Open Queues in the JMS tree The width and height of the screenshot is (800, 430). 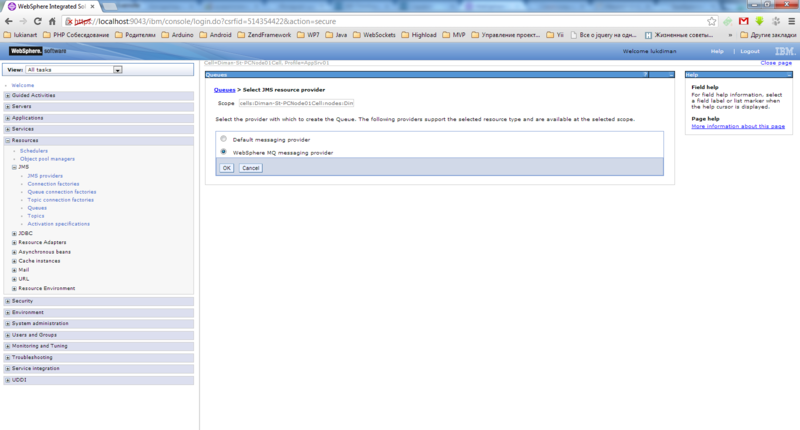point(37,208)
